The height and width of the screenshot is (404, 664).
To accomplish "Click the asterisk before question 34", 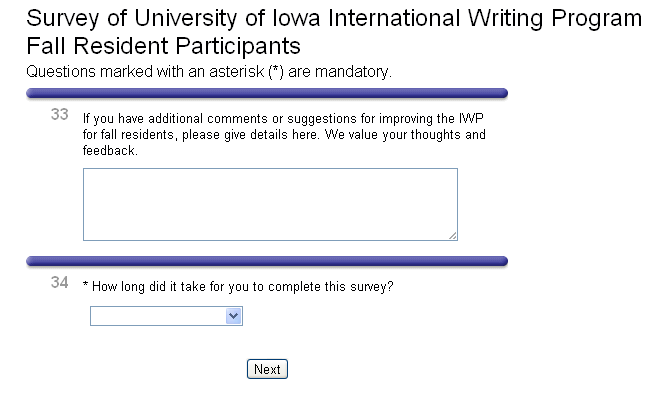I will (x=85, y=286).
